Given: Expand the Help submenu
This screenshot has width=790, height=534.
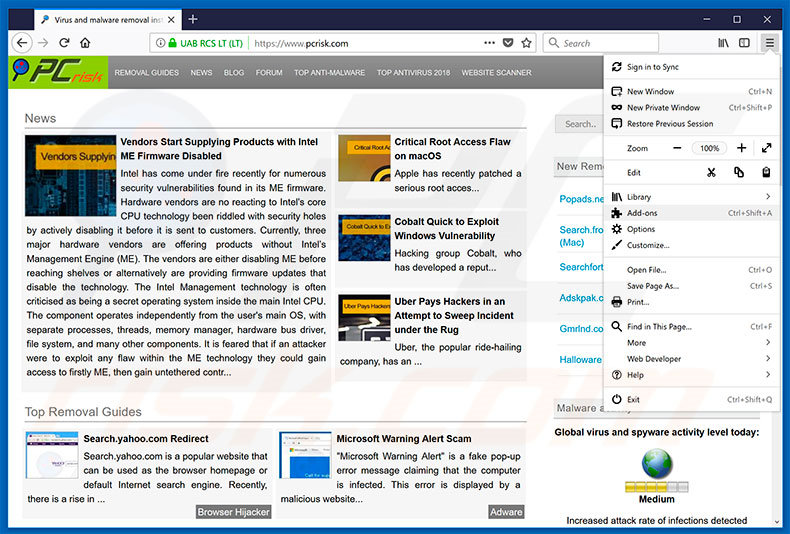Looking at the screenshot, I should point(692,375).
